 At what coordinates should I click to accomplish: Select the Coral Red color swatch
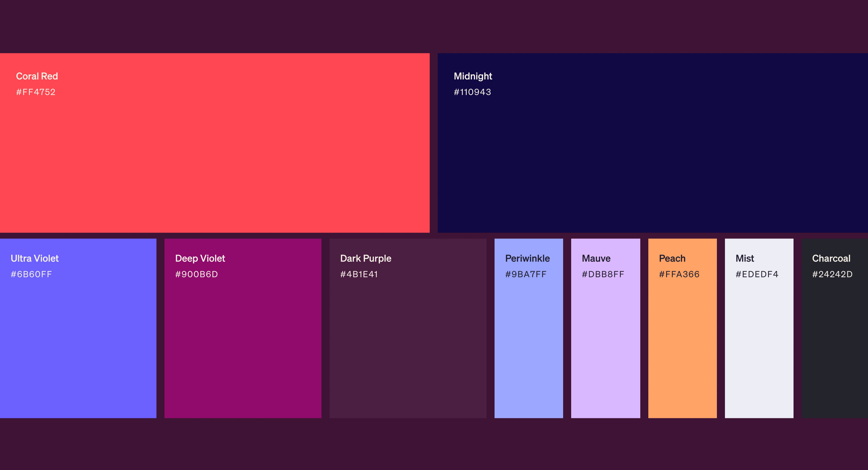click(215, 143)
